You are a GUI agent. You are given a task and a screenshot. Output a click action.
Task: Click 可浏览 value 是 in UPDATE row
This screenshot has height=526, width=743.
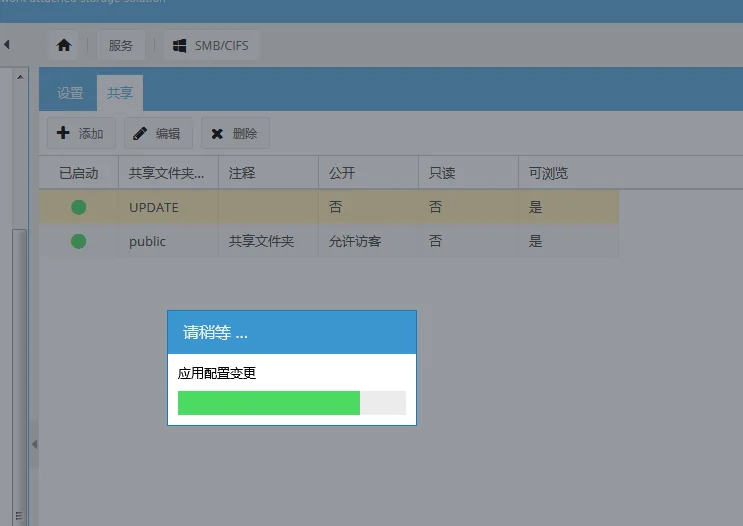click(568, 207)
